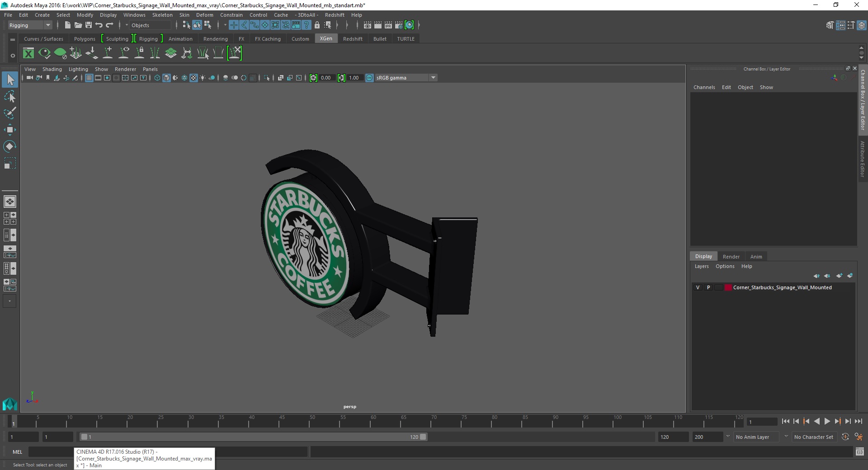Switch to the Polygons shelf tab
The width and height of the screenshot is (868, 470).
pyautogui.click(x=85, y=39)
